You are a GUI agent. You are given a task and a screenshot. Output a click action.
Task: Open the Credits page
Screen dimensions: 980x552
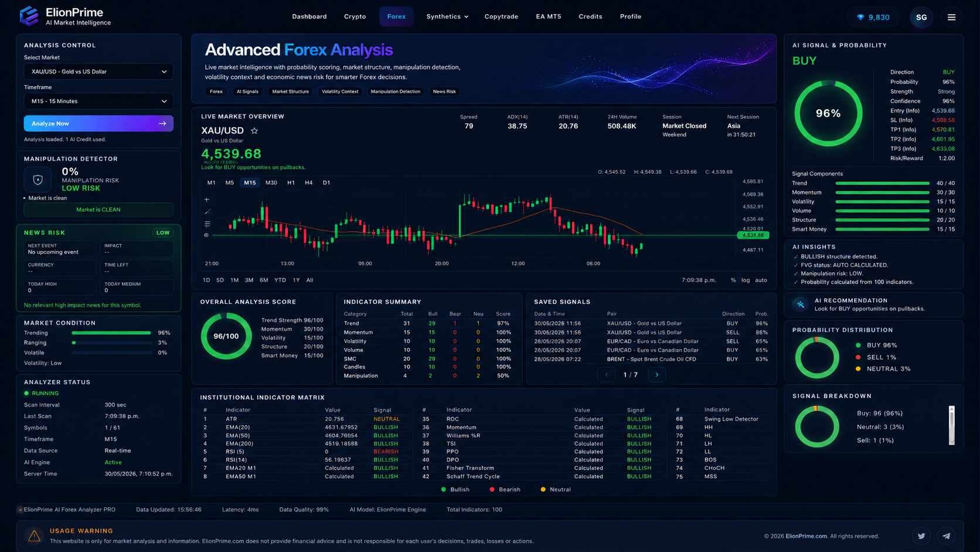point(590,16)
